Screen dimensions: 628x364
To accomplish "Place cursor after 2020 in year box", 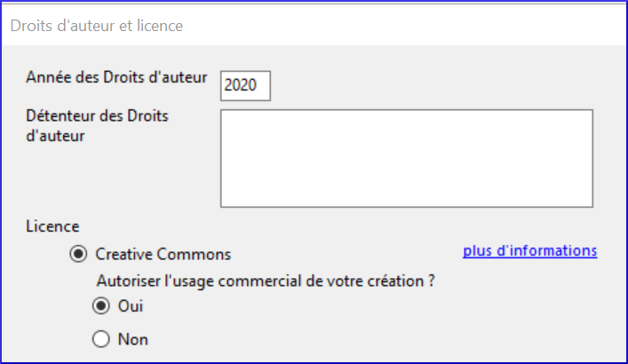I will (261, 85).
